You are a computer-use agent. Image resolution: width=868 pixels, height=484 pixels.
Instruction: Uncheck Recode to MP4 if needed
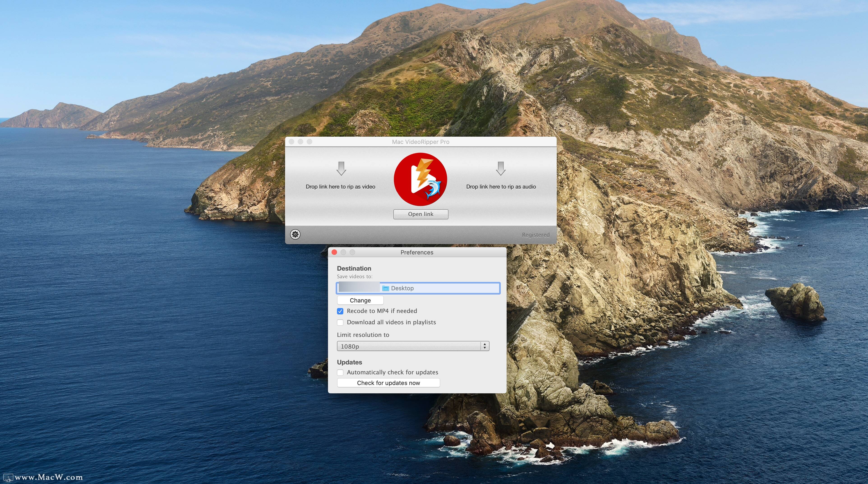click(x=340, y=311)
